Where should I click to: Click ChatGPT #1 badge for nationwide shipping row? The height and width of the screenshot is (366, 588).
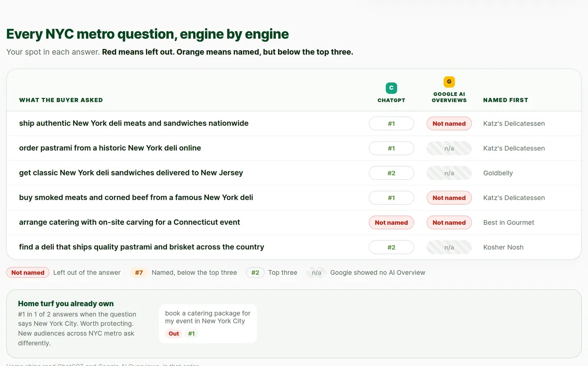point(391,123)
